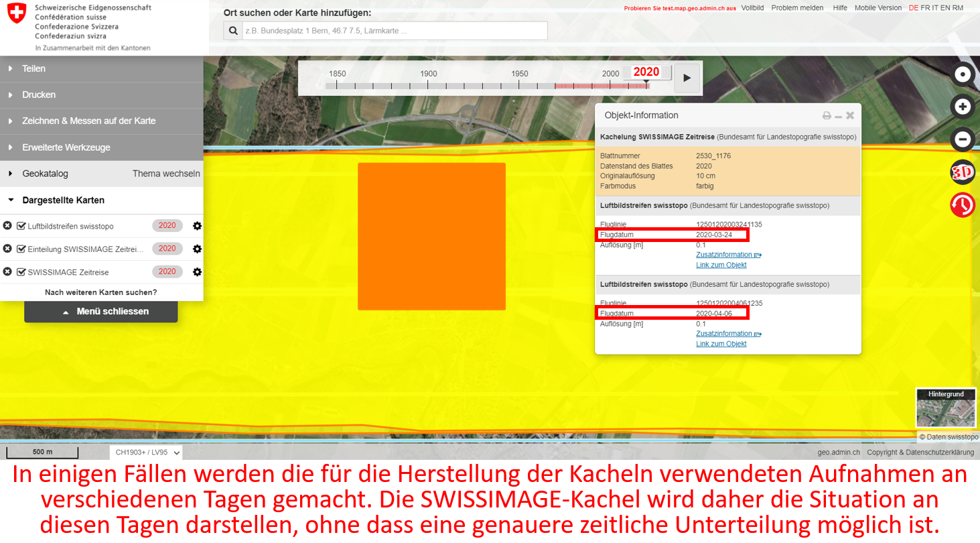
Task: Open the CH1903+ / LV95 coordinate dropdown
Action: click(x=147, y=452)
